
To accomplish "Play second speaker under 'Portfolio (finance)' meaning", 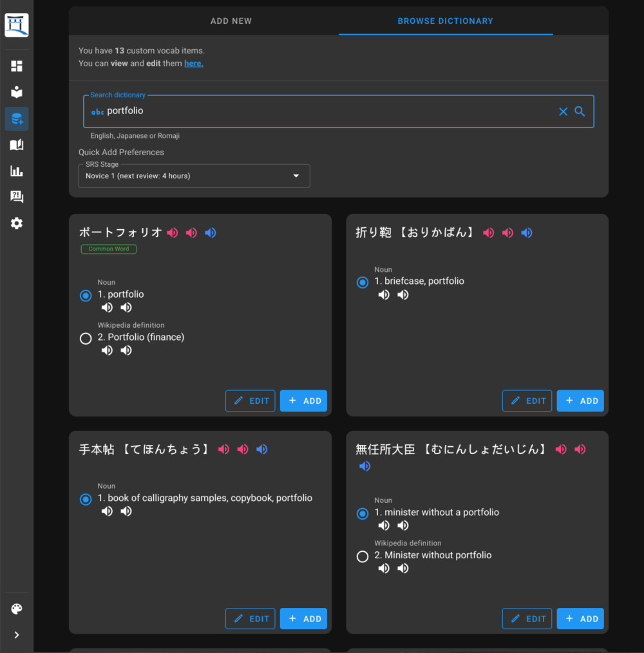I will coord(126,350).
